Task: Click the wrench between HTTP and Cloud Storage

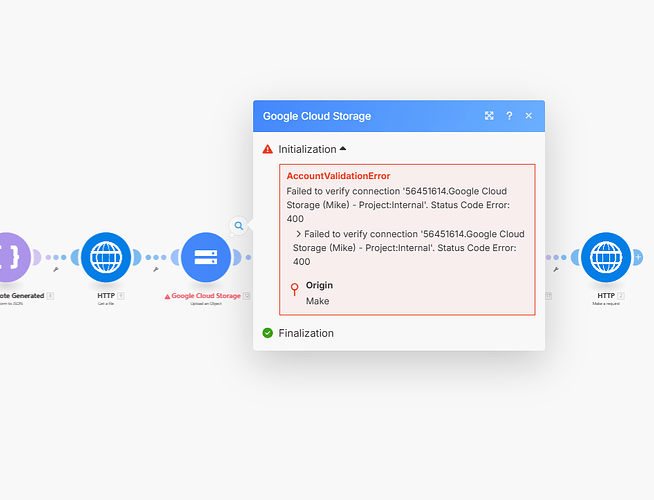Action: tap(156, 269)
